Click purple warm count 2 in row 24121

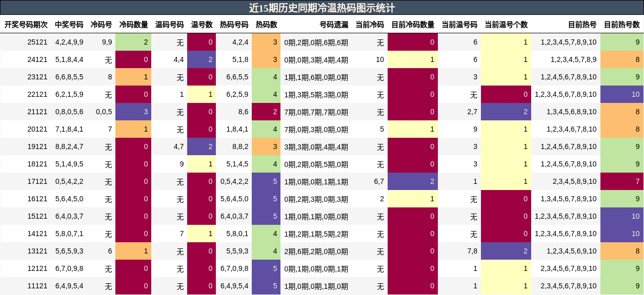tap(202, 59)
